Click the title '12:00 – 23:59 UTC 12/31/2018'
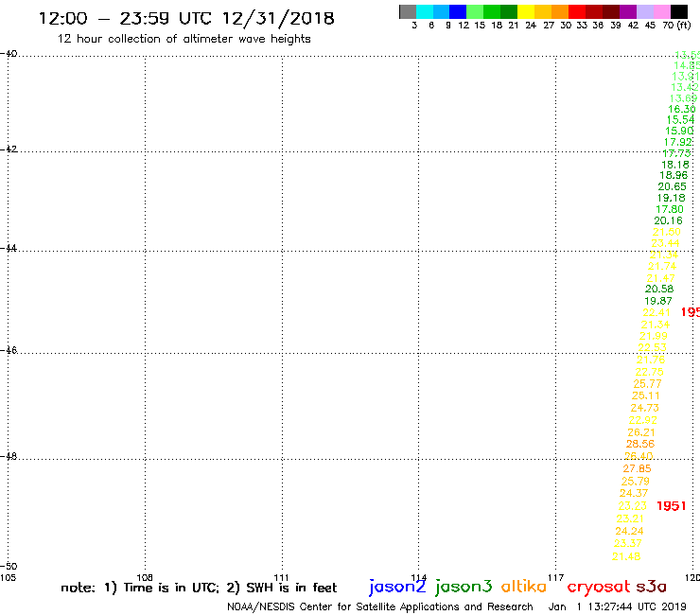 [x=186, y=19]
